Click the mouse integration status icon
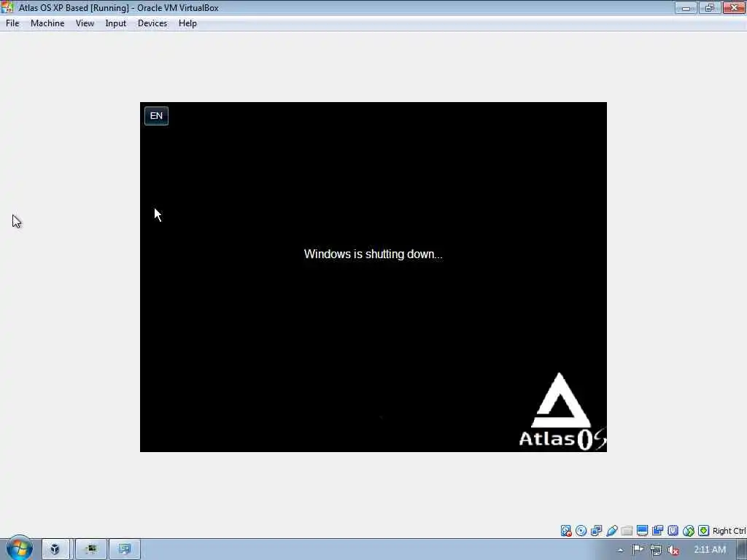This screenshot has height=560, width=747. (x=689, y=531)
